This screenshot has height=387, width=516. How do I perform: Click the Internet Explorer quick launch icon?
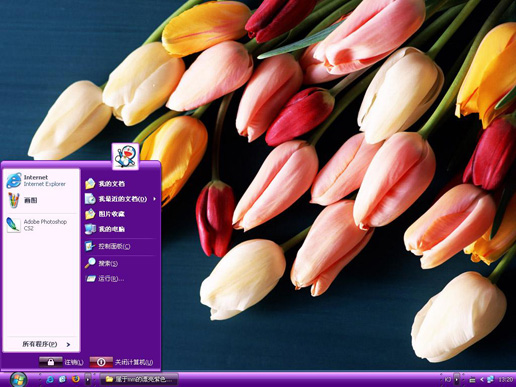click(50, 379)
